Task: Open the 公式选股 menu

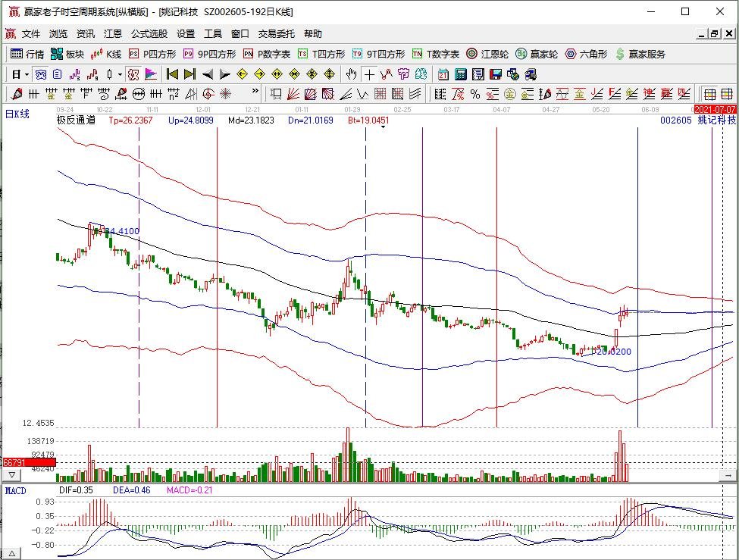Action: point(149,34)
